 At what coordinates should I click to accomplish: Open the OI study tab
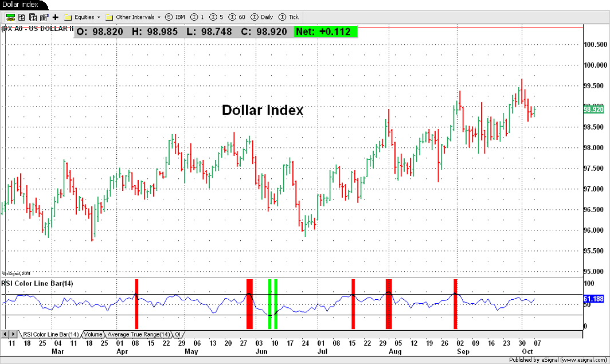(x=178, y=334)
